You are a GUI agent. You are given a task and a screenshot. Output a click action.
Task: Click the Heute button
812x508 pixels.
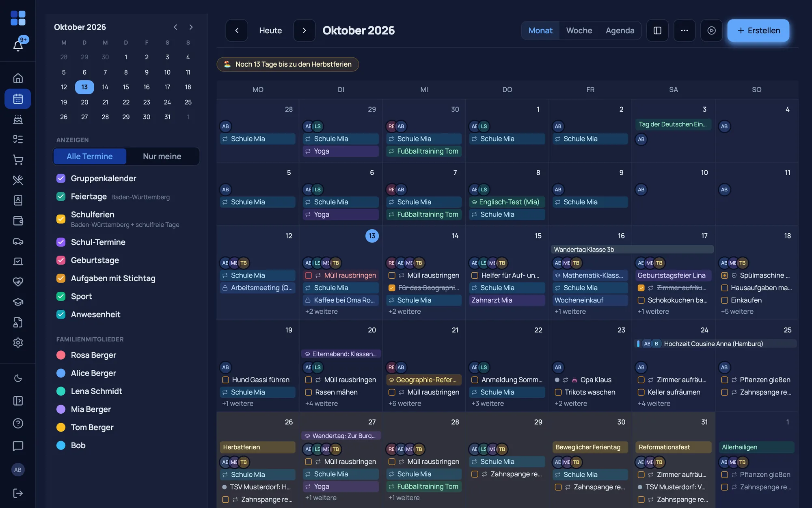coord(270,30)
